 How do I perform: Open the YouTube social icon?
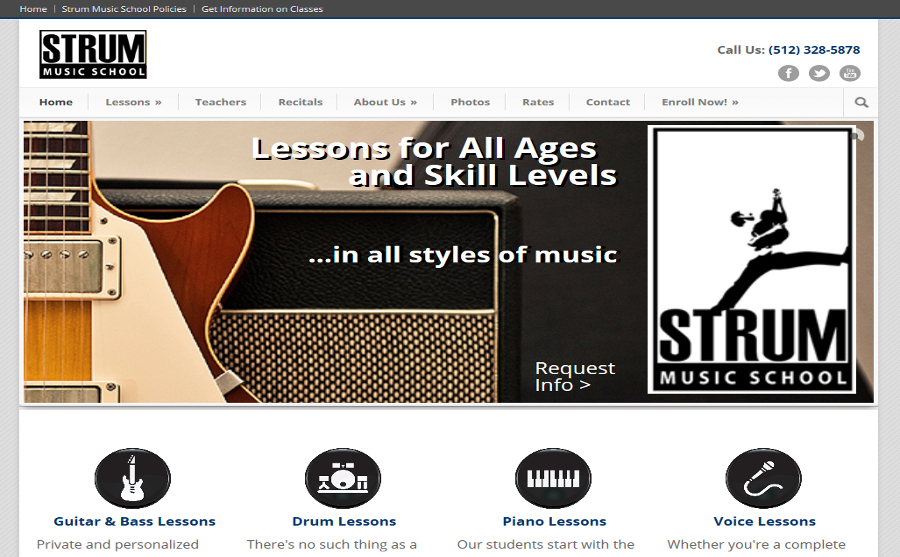coord(850,73)
